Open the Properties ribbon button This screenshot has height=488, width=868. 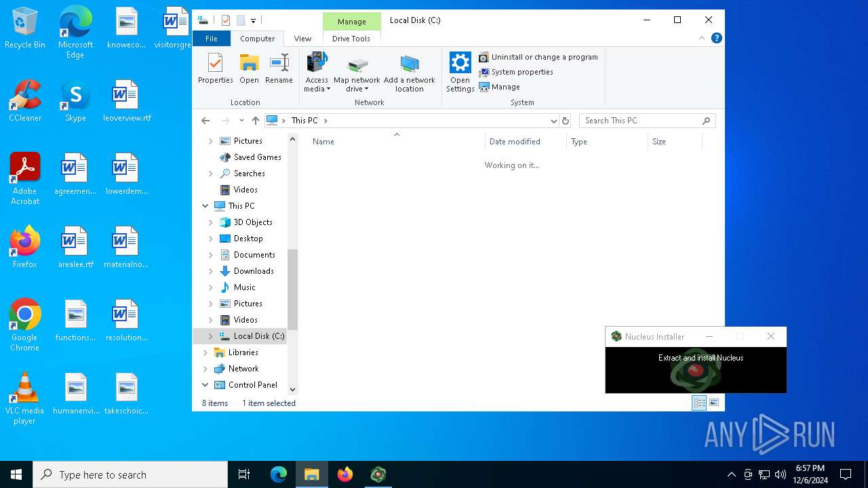click(216, 69)
